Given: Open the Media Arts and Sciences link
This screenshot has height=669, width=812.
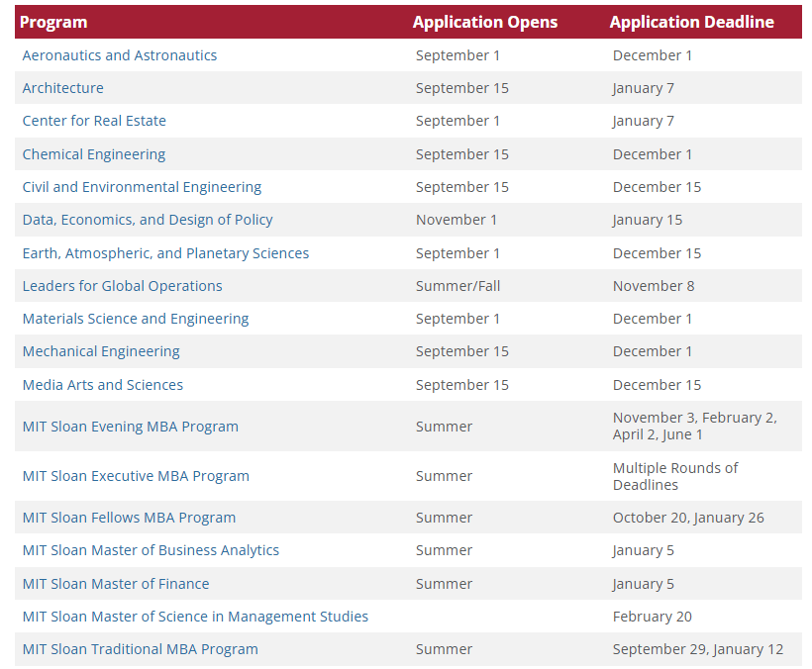Looking at the screenshot, I should (x=103, y=384).
